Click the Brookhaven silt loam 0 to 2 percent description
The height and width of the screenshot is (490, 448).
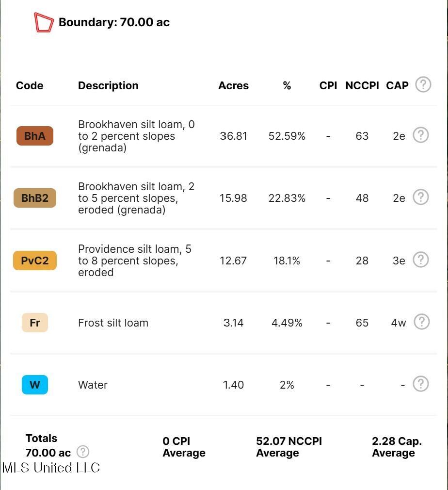coord(136,136)
